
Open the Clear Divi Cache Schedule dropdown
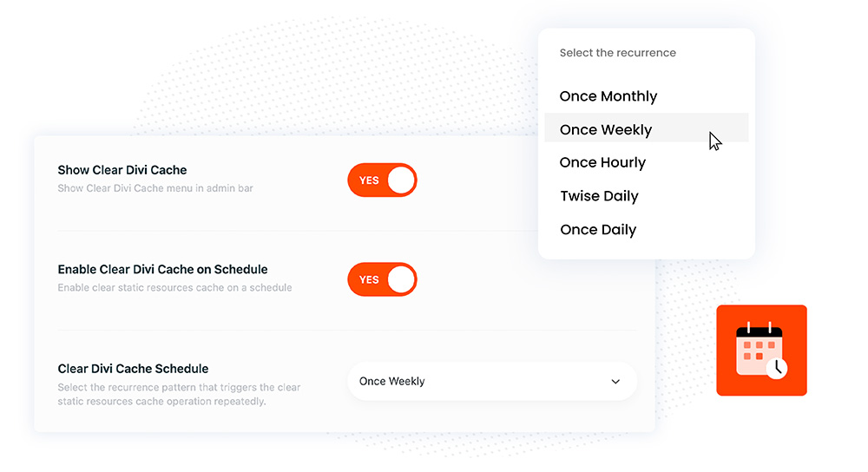tap(492, 381)
